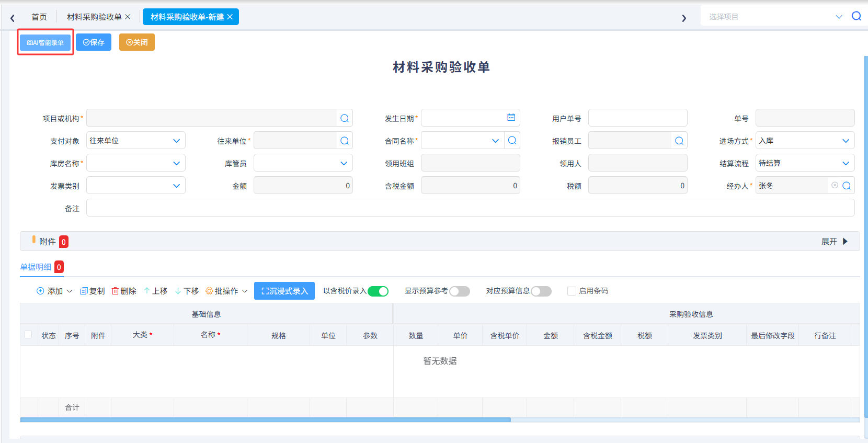Expand the 附件 section with 展开

pos(835,241)
